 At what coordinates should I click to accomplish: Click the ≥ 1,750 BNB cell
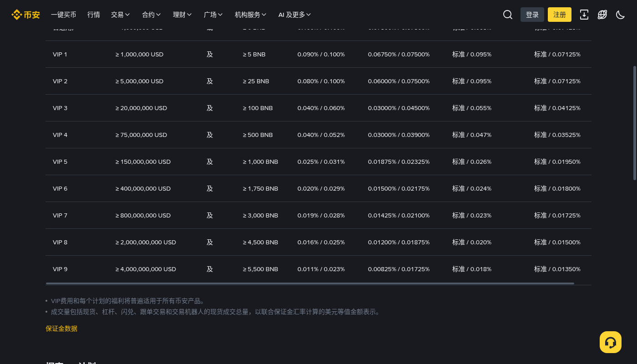pyautogui.click(x=260, y=188)
